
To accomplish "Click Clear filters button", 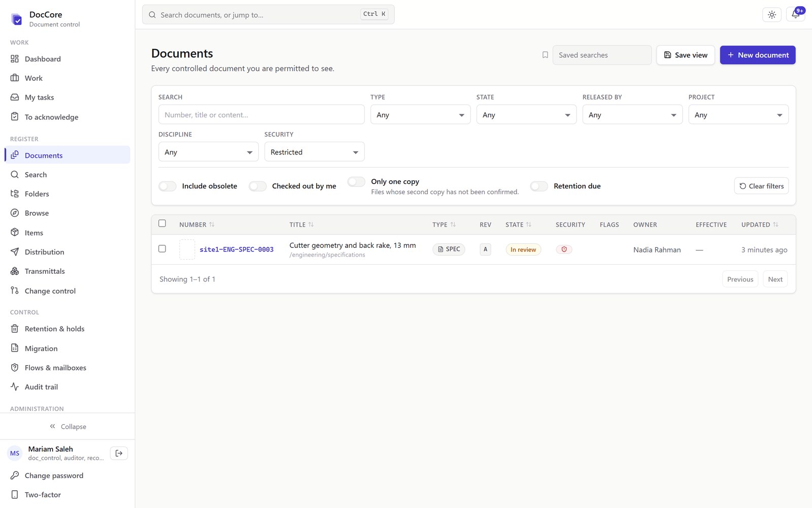I will [761, 186].
